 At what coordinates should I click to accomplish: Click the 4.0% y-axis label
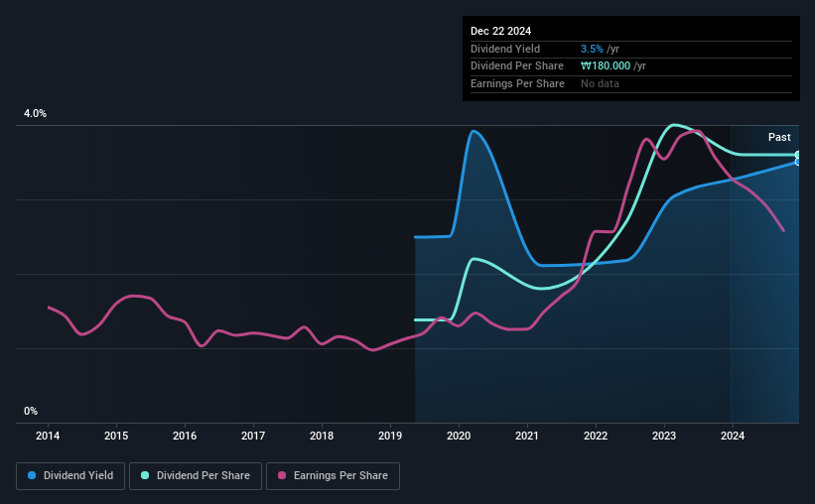pos(35,113)
